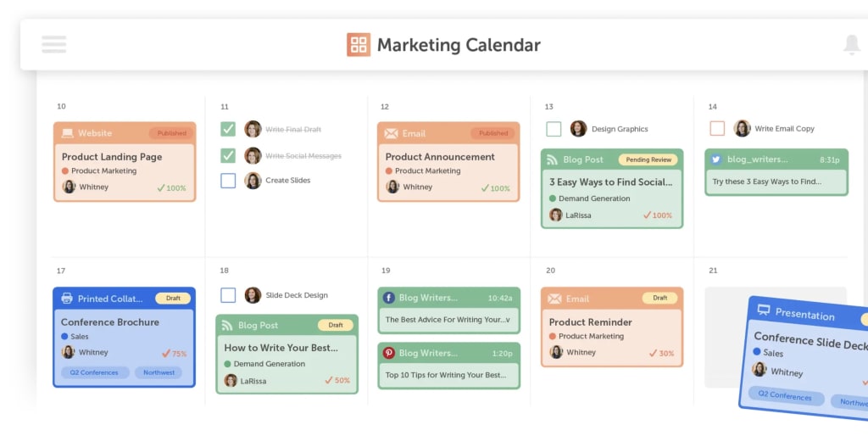868x436 pixels.
Task: Click avatar next to Slide Deck Design task
Action: pyautogui.click(x=253, y=295)
